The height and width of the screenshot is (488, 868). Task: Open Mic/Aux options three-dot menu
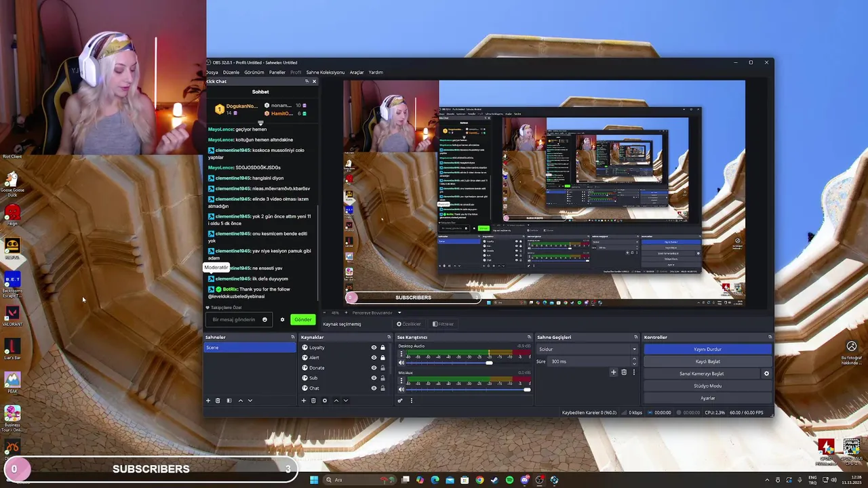coord(401,381)
